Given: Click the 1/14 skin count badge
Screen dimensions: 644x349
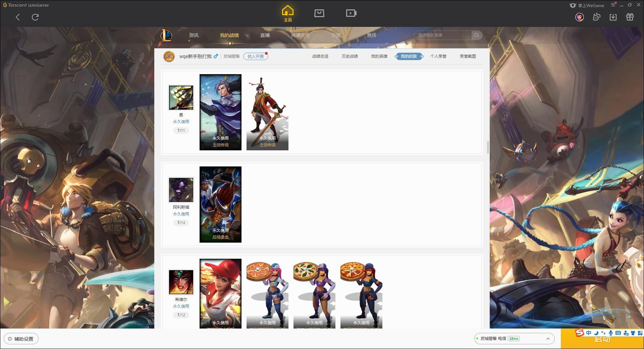Looking at the screenshot, I should click(x=181, y=223).
